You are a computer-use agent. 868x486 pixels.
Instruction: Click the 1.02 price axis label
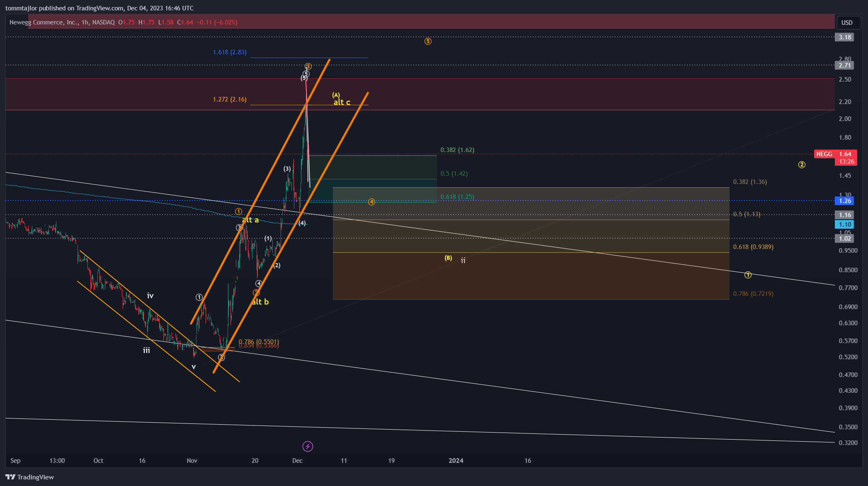coord(845,238)
